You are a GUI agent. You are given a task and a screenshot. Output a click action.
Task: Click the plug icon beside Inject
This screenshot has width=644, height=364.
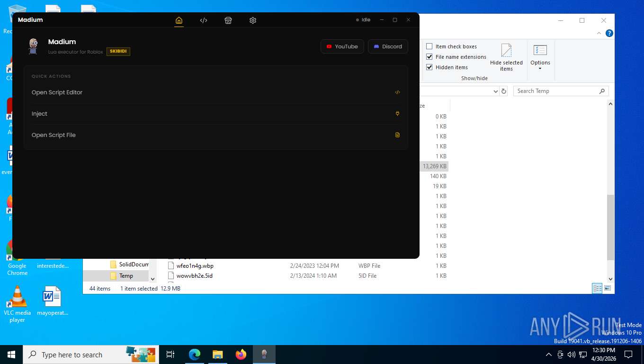click(x=397, y=114)
